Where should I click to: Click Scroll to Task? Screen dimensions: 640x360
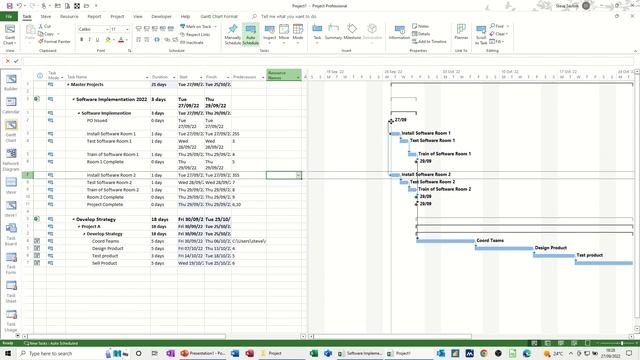481,35
